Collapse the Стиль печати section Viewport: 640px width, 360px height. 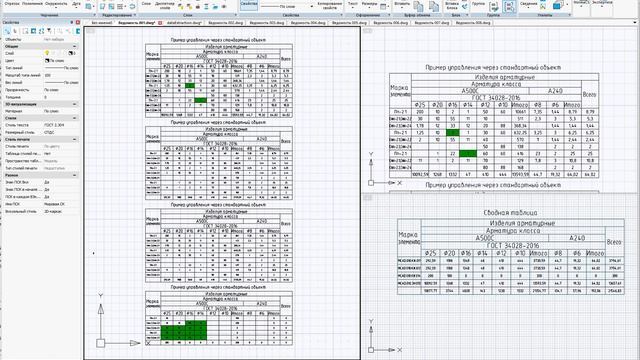tap(74, 140)
